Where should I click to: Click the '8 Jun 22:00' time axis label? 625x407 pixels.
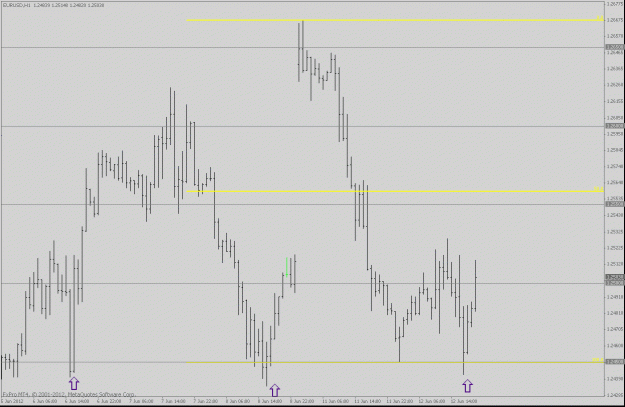click(x=302, y=401)
